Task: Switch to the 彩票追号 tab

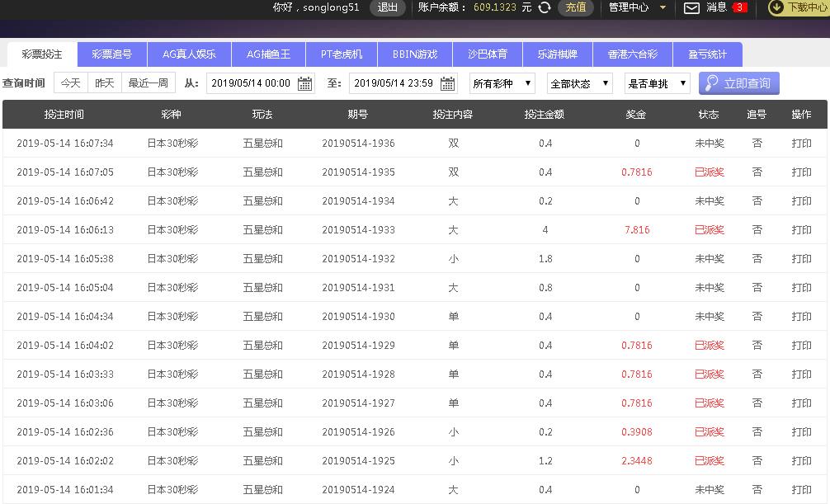Action: pyautogui.click(x=111, y=54)
